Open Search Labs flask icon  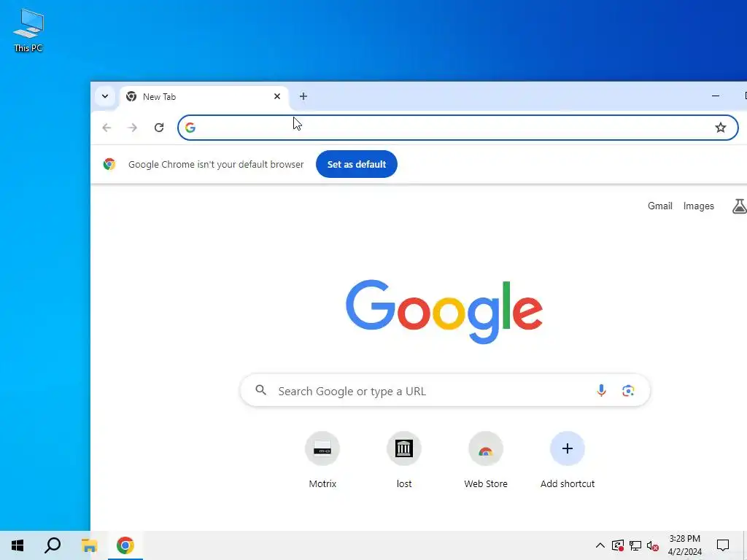(x=740, y=206)
